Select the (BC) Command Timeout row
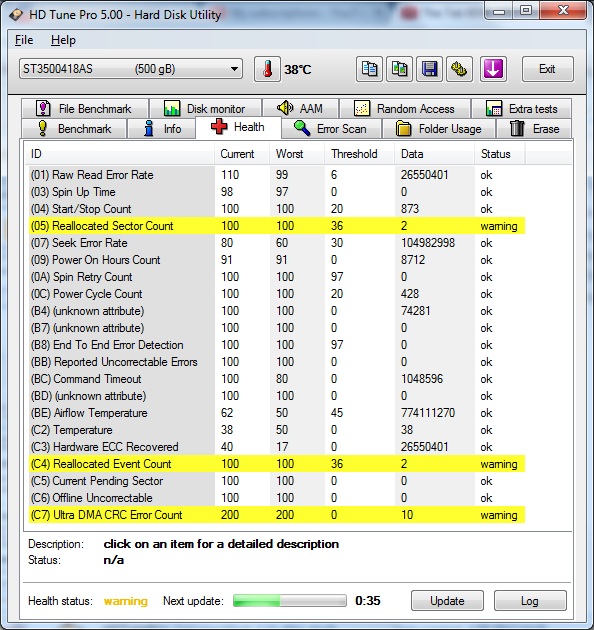 [x=277, y=379]
